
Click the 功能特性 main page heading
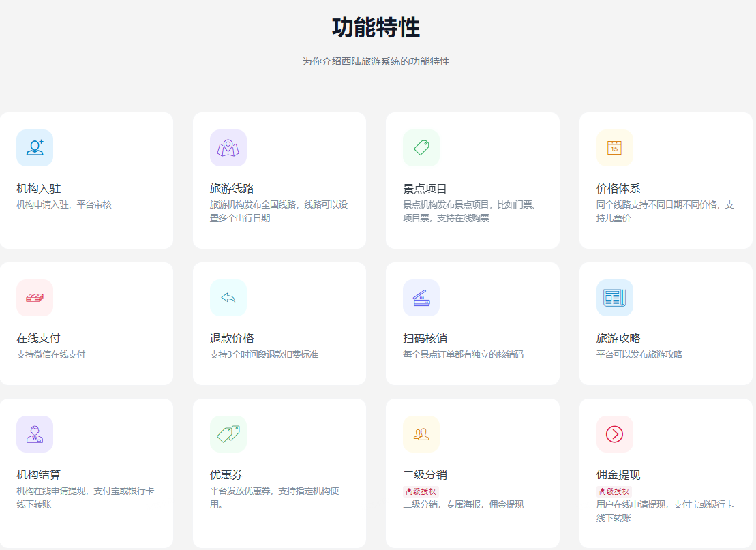(376, 28)
